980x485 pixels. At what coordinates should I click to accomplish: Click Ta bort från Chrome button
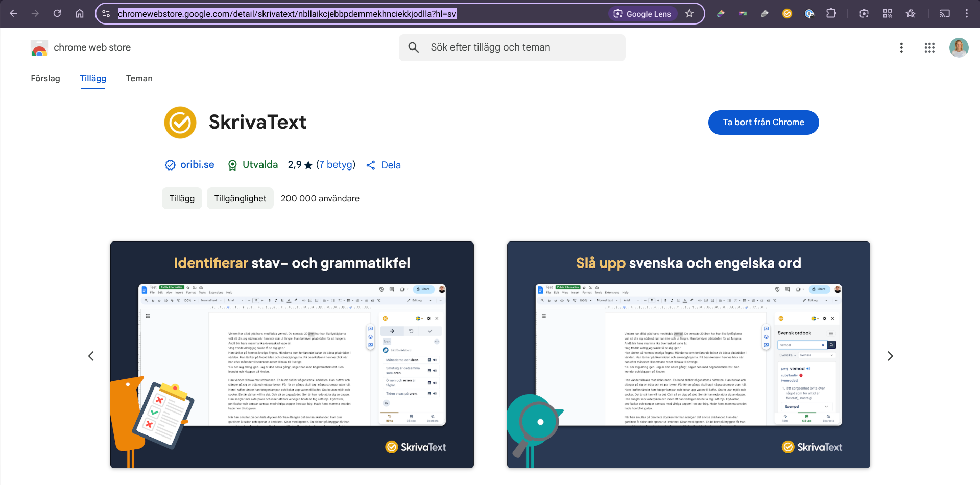tap(763, 123)
